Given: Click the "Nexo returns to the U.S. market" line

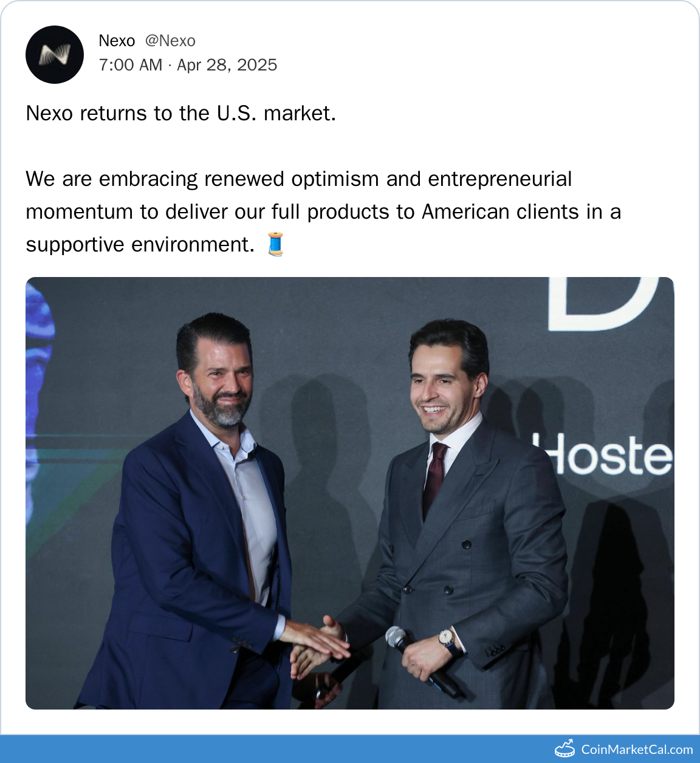Looking at the screenshot, I should (180, 114).
